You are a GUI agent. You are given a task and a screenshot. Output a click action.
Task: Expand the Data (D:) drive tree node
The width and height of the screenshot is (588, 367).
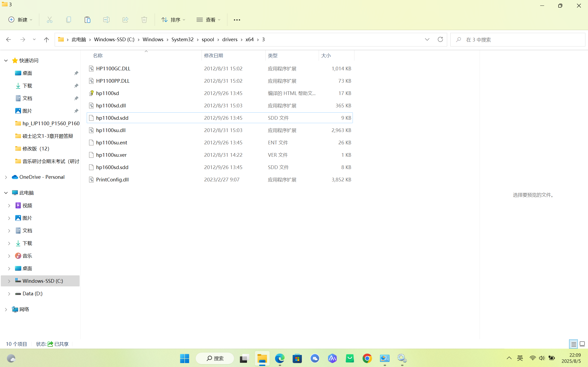[9, 293]
